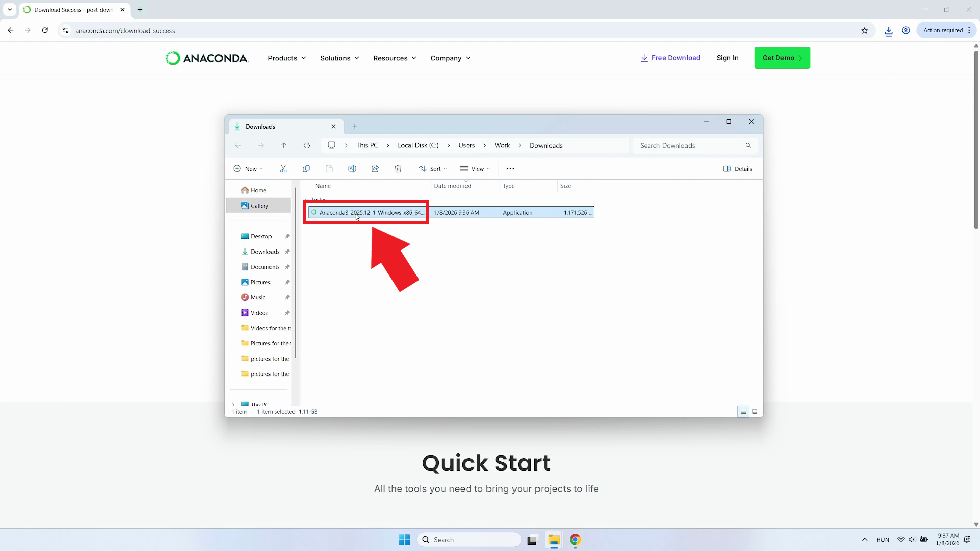Screen dimensions: 980x551
Task: Expand the Solutions dropdown menu
Action: 339,58
